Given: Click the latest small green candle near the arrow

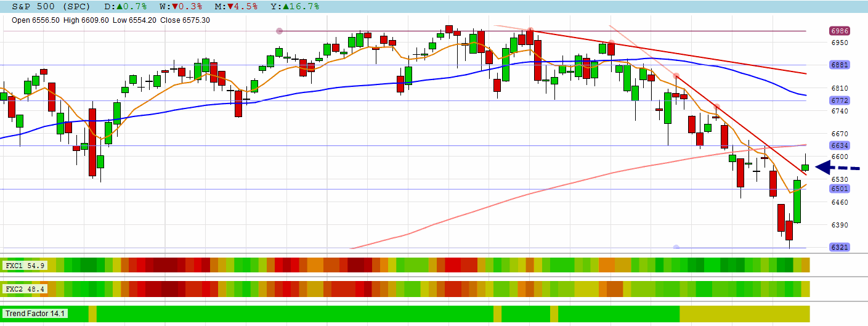Looking at the screenshot, I should coord(805,167).
